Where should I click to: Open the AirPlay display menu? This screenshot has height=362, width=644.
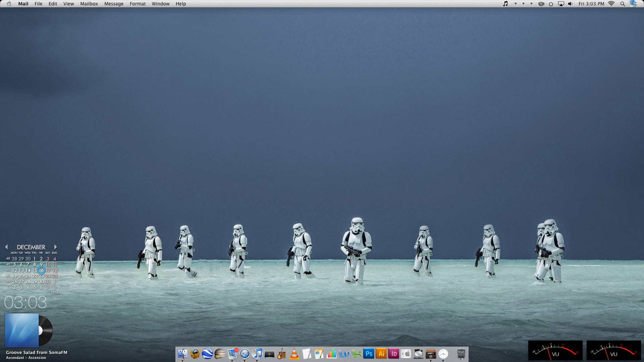click(x=561, y=4)
